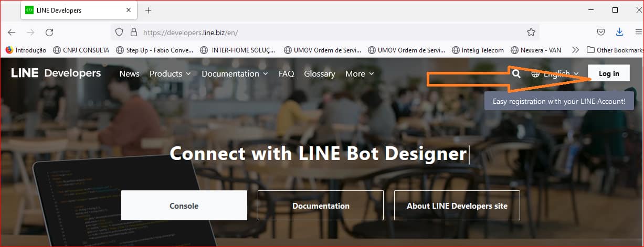
Task: Click the back navigation arrow
Action: pos(12,32)
